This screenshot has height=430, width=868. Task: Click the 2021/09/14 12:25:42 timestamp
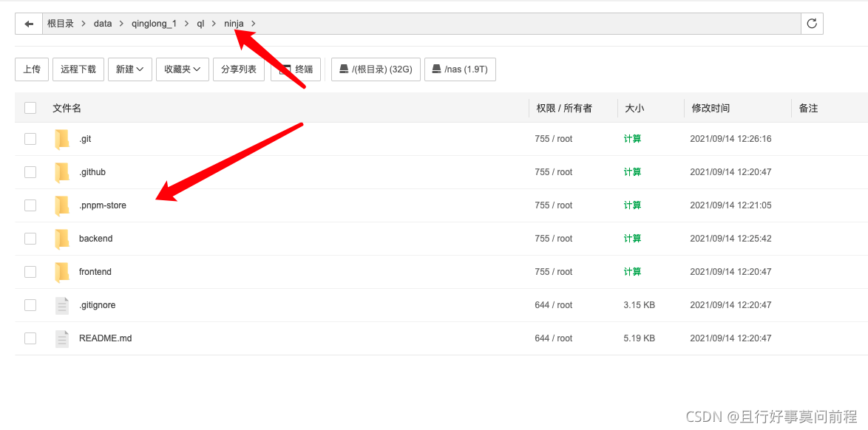730,239
